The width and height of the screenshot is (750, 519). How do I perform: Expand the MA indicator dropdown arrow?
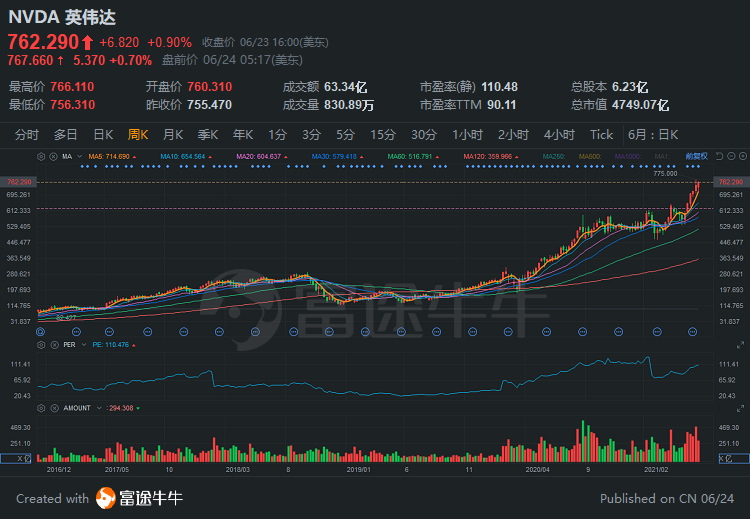pyautogui.click(x=79, y=156)
